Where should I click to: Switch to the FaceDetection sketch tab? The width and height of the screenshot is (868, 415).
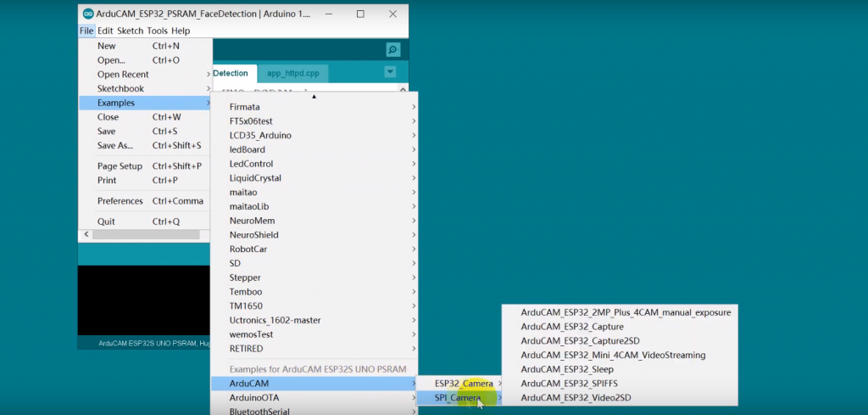tap(234, 73)
